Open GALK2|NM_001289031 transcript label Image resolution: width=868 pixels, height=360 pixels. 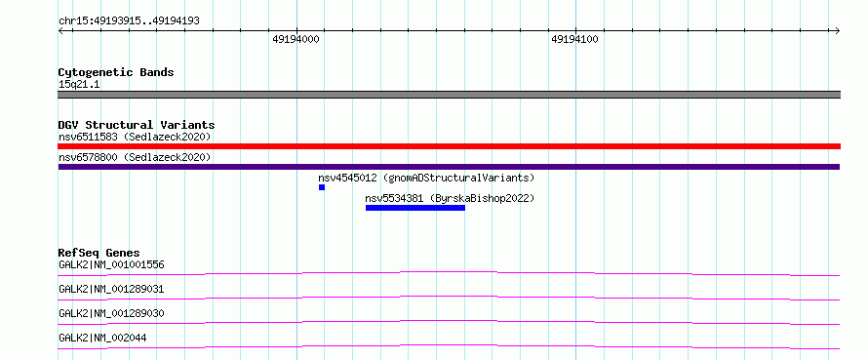(x=111, y=289)
